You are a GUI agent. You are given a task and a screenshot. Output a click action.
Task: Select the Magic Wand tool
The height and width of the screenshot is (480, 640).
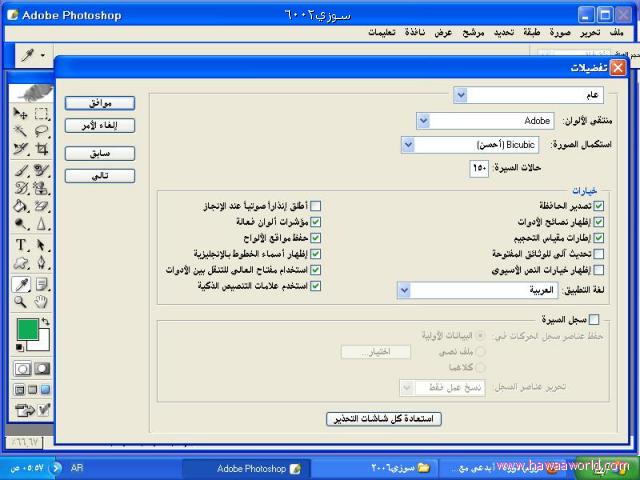point(20,131)
